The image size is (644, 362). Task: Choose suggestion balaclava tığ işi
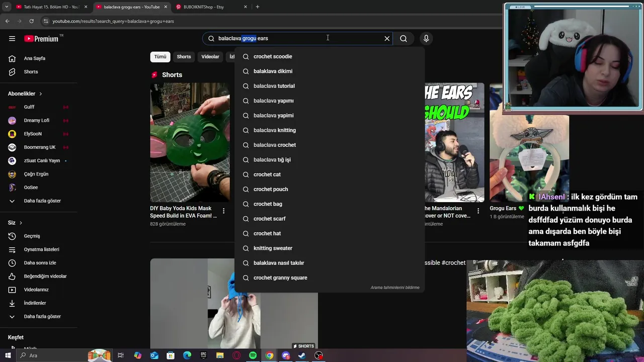point(330,160)
